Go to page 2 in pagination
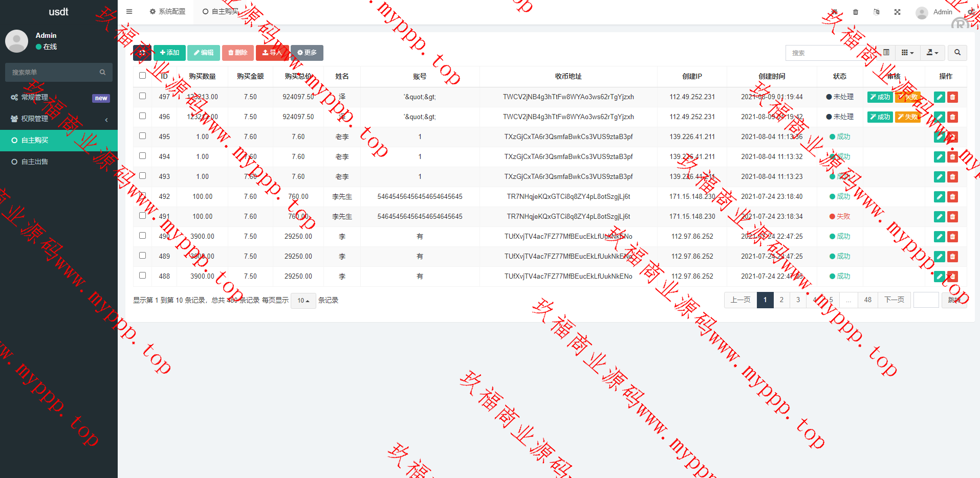This screenshot has height=478, width=980. (x=781, y=300)
